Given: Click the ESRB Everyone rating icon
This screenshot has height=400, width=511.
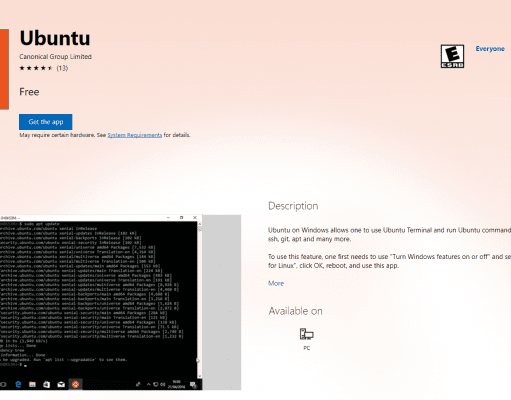Looking at the screenshot, I should click(452, 56).
